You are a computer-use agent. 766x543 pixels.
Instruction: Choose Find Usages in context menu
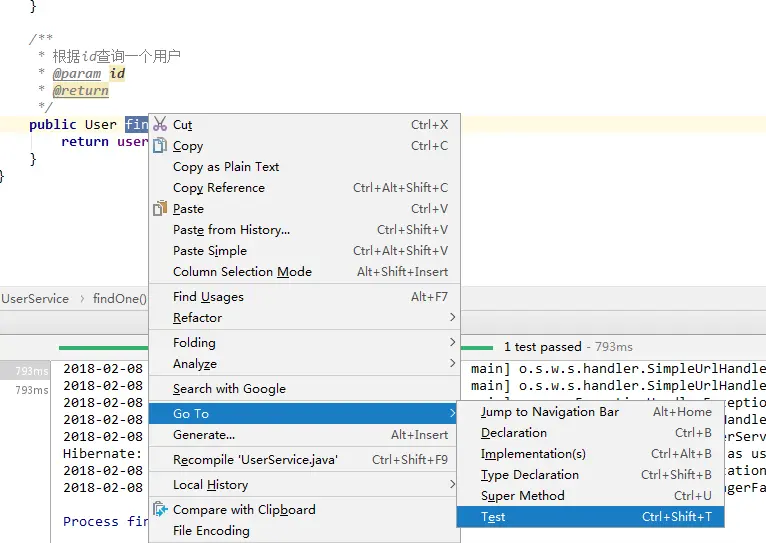(305, 296)
